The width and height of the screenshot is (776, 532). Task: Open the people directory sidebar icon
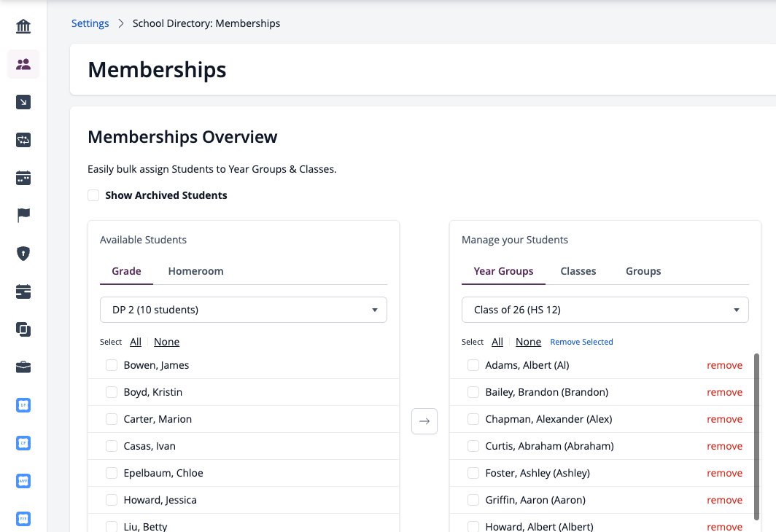[x=23, y=64]
